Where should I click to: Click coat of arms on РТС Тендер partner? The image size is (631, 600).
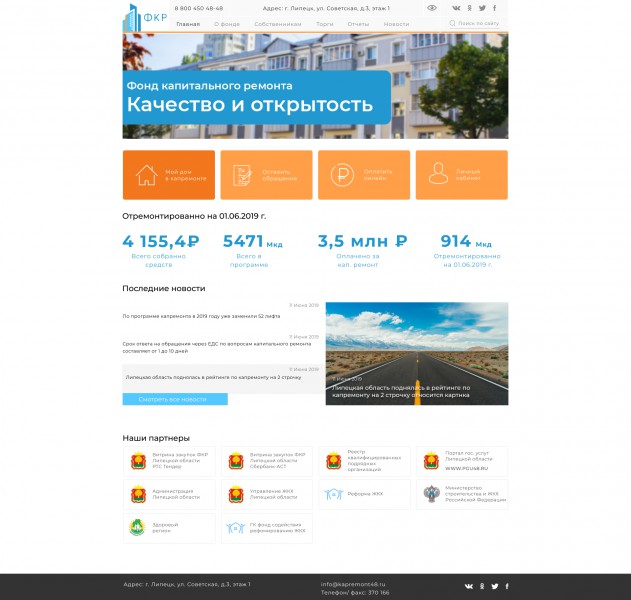[138, 461]
